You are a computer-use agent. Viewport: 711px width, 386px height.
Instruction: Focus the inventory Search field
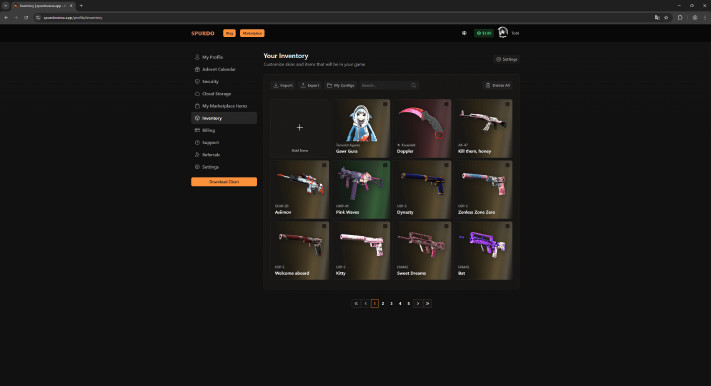tap(389, 85)
